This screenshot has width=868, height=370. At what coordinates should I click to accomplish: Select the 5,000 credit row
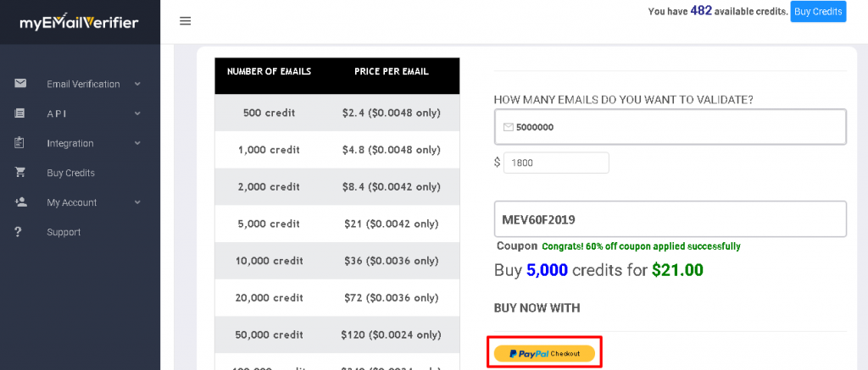(337, 224)
